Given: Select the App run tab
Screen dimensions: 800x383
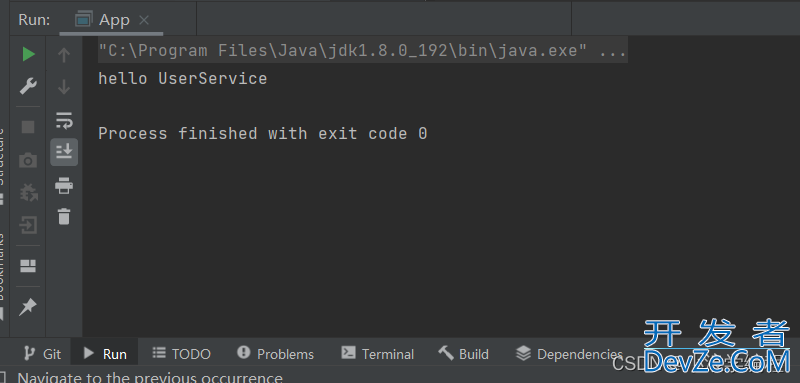Looking at the screenshot, I should (111, 20).
